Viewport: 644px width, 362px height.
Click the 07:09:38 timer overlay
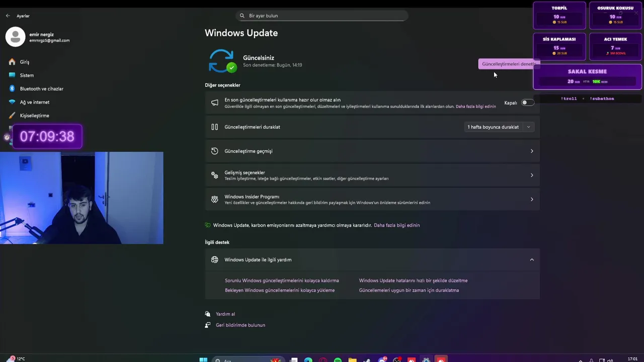pyautogui.click(x=47, y=136)
